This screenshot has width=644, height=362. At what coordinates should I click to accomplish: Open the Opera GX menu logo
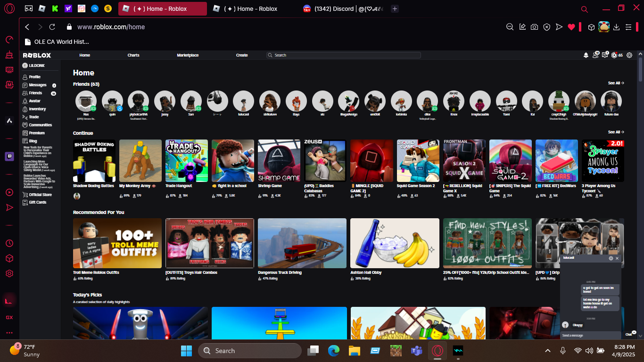coord(9,8)
